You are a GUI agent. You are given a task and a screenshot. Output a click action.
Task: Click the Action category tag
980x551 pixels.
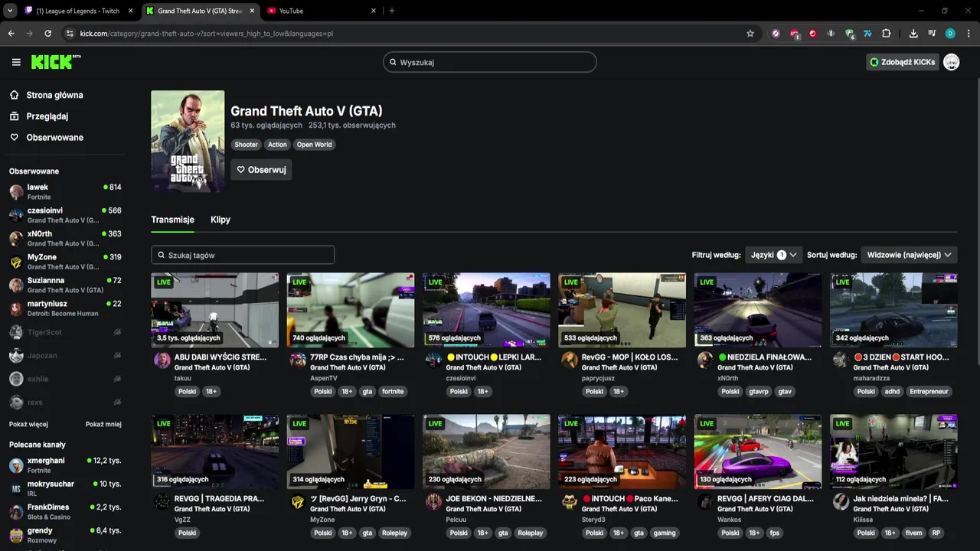tap(277, 145)
